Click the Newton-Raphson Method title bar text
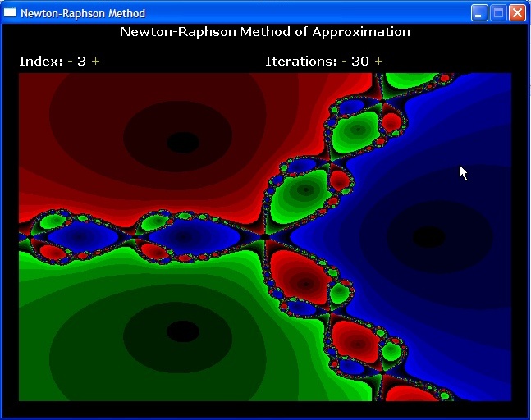 [83, 13]
